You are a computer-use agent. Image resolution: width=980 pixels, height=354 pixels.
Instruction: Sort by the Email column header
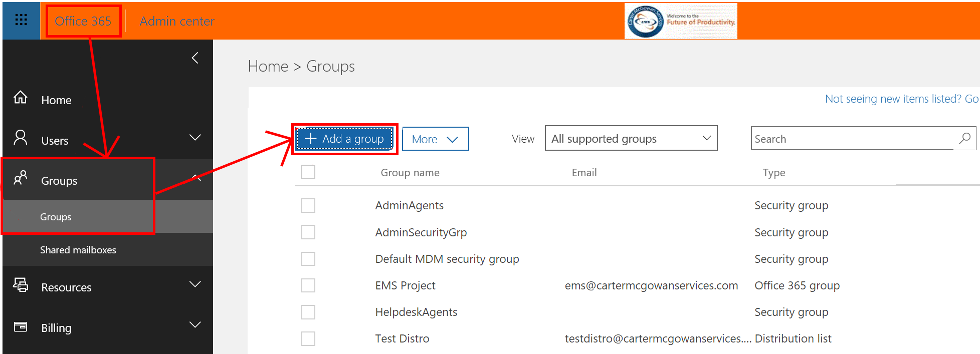coord(584,173)
